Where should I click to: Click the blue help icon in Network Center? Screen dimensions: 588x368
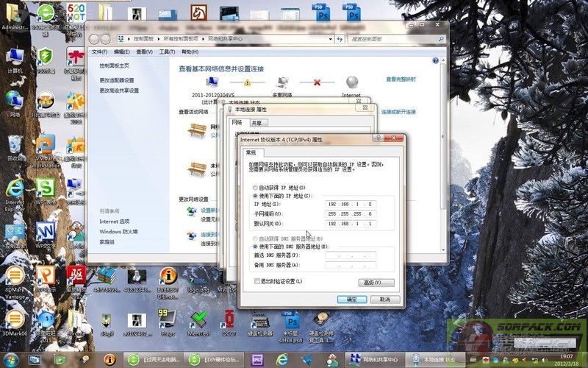click(x=435, y=60)
